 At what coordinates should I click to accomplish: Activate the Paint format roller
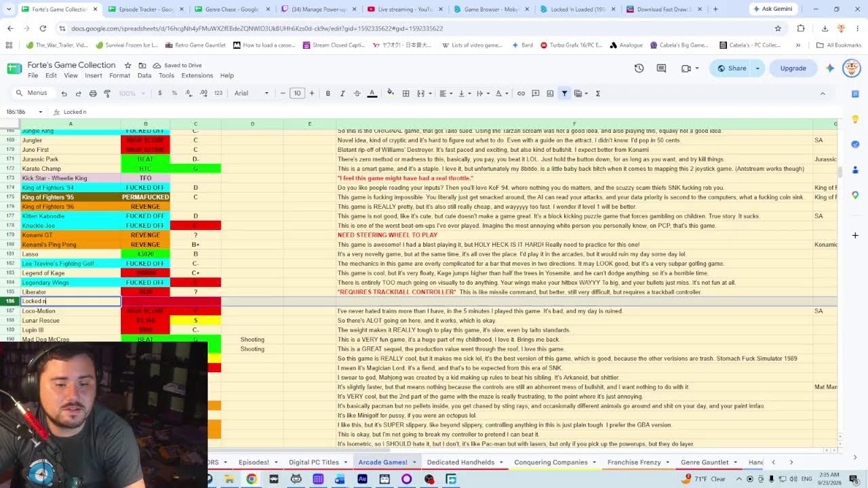[x=107, y=94]
